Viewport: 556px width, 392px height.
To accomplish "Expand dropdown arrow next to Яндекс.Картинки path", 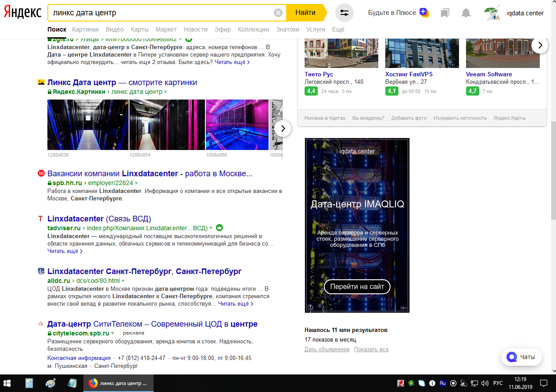I will coord(166,92).
